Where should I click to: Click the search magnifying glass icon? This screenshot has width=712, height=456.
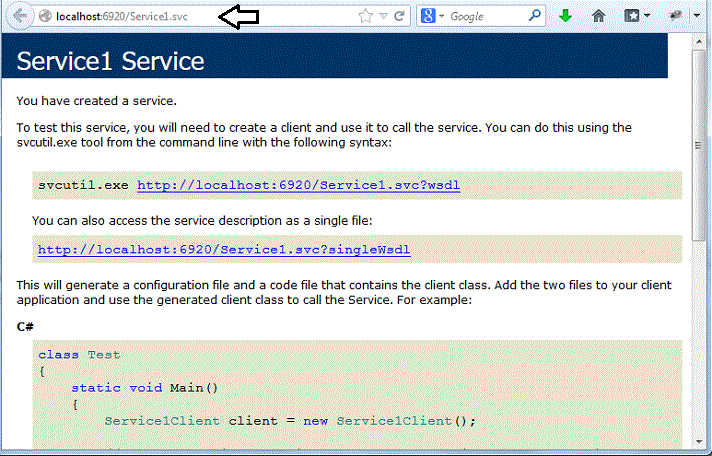(535, 15)
